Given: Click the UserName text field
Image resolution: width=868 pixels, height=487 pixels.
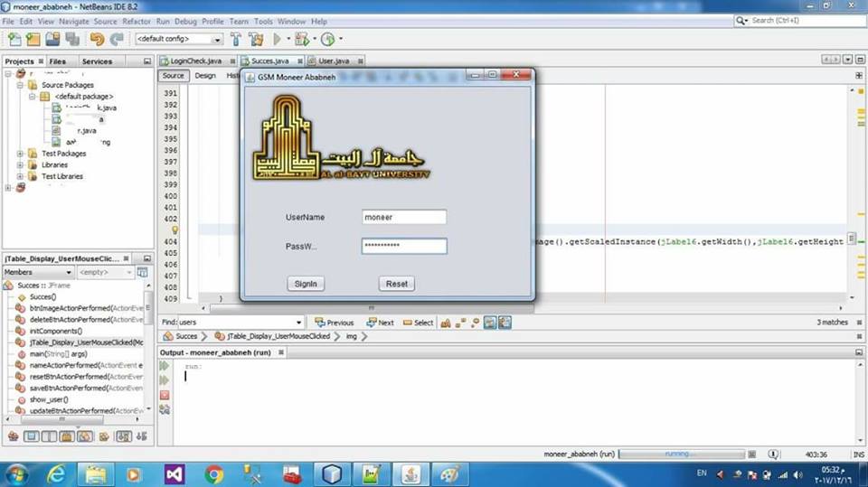Looking at the screenshot, I should pos(403,218).
